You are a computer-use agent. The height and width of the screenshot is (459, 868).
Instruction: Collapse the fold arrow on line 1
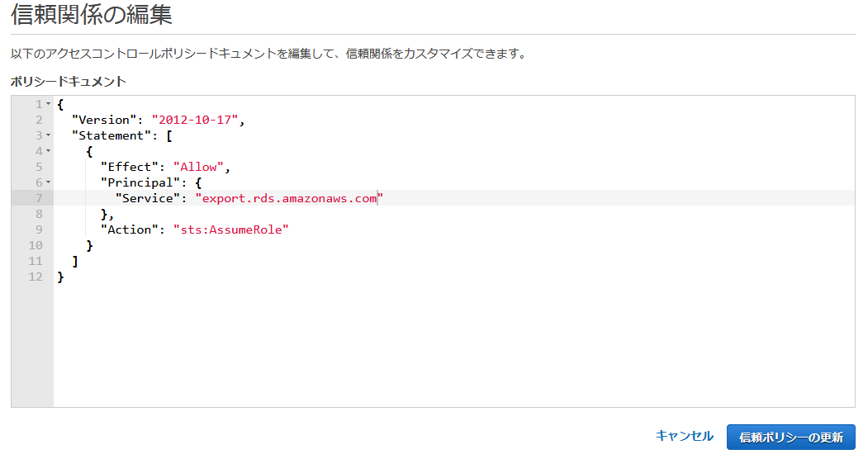tap(49, 104)
